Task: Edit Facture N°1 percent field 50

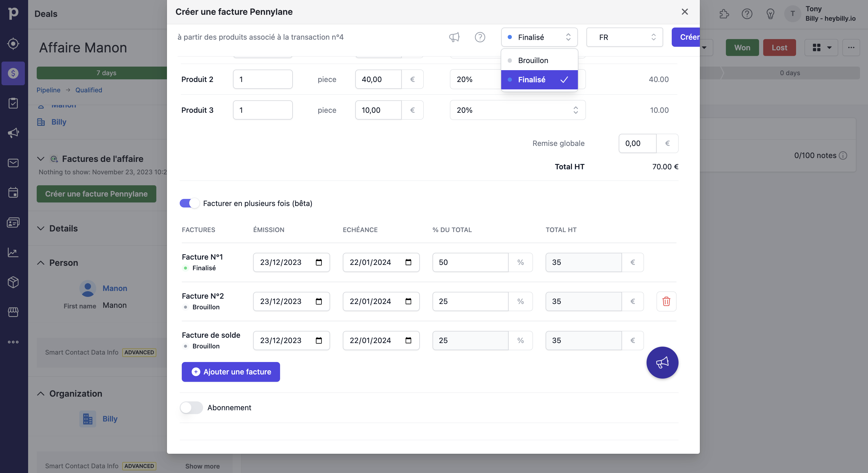Action: 470,262
